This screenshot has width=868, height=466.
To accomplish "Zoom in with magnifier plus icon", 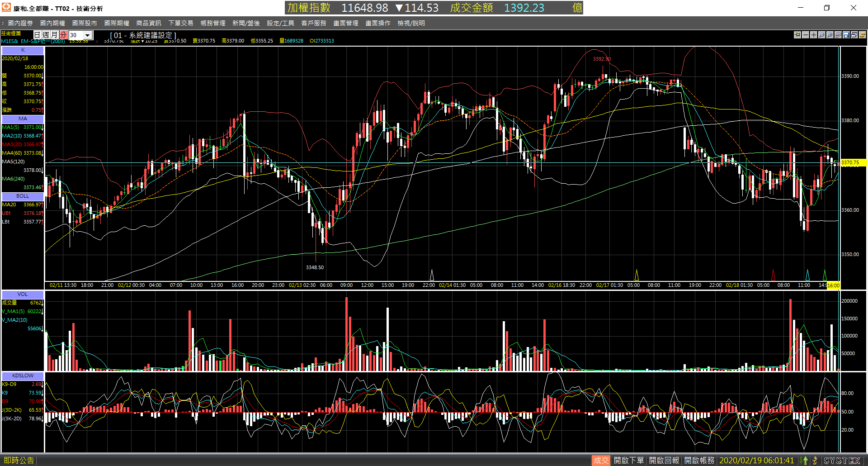I will click(830, 35).
